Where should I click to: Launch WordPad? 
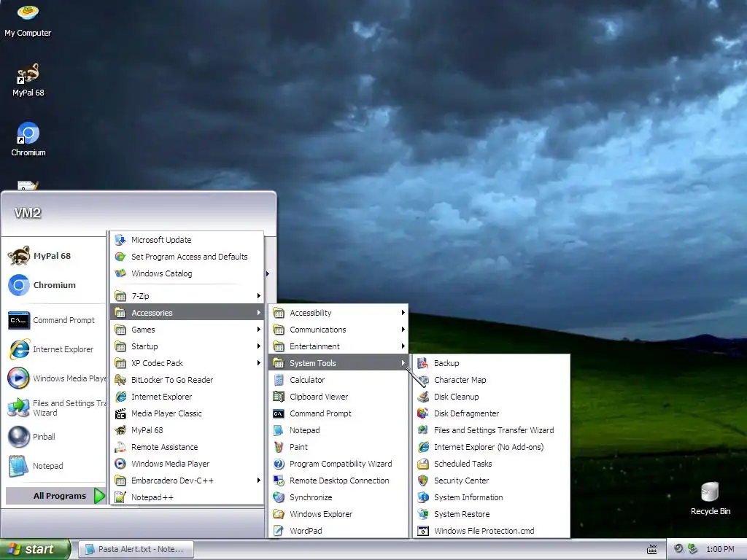point(338,531)
